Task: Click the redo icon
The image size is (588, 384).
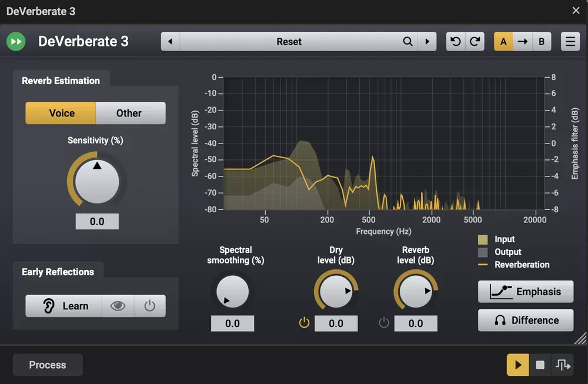Action: point(475,41)
